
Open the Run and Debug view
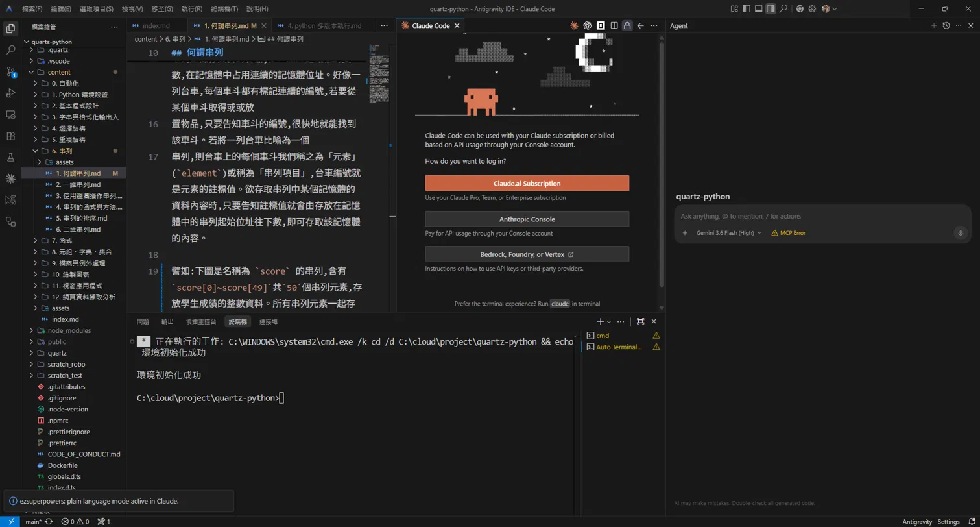(10, 93)
